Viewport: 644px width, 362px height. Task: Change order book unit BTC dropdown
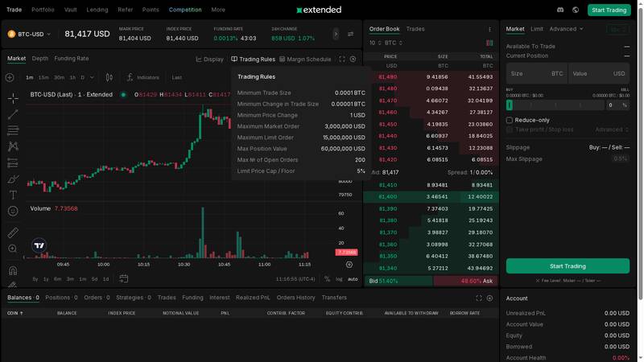point(393,43)
